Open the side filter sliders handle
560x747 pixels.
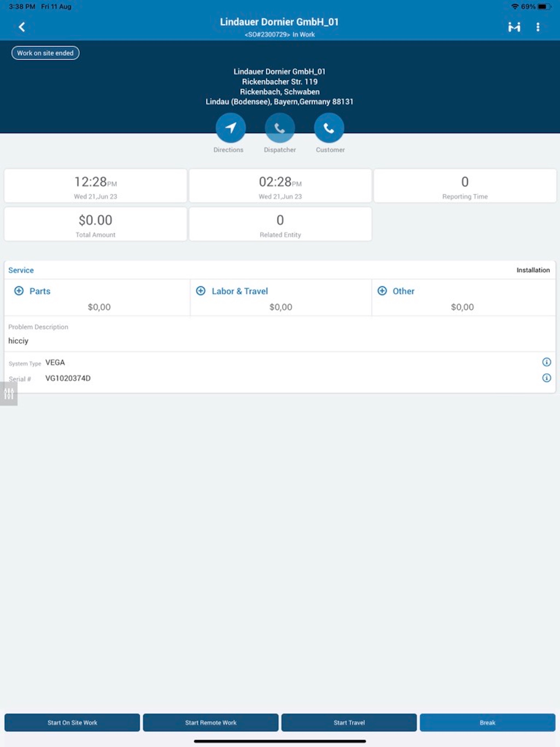coord(9,393)
